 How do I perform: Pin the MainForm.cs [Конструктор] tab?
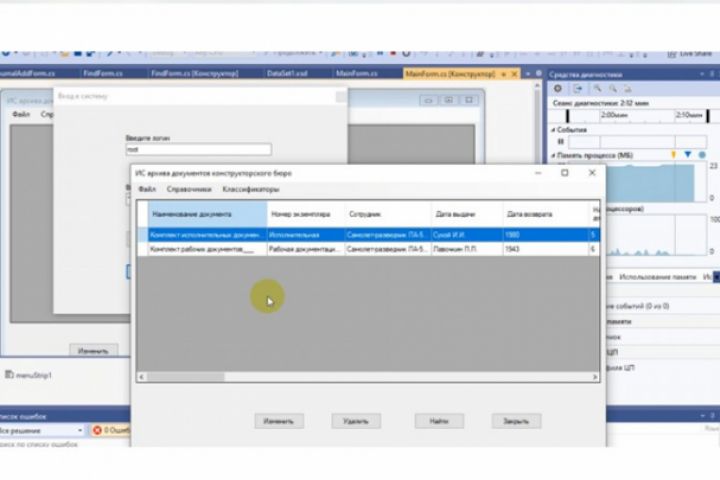(504, 74)
